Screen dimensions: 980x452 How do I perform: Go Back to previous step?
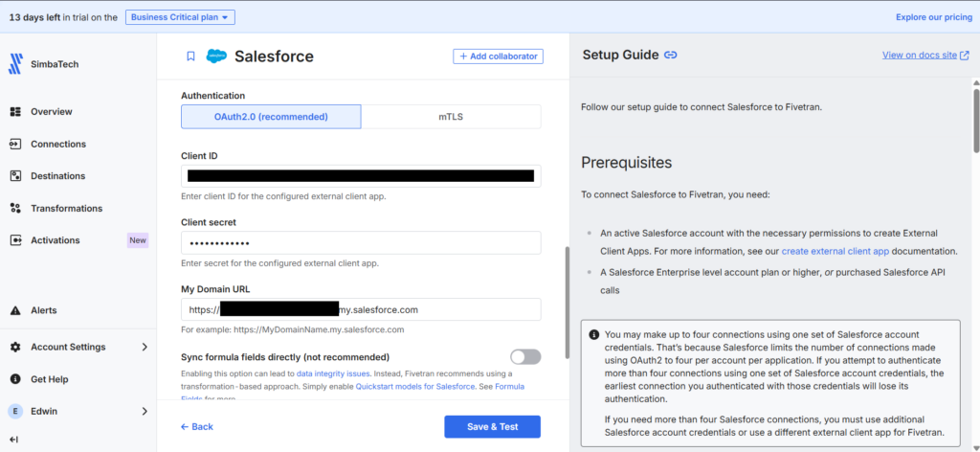click(197, 426)
